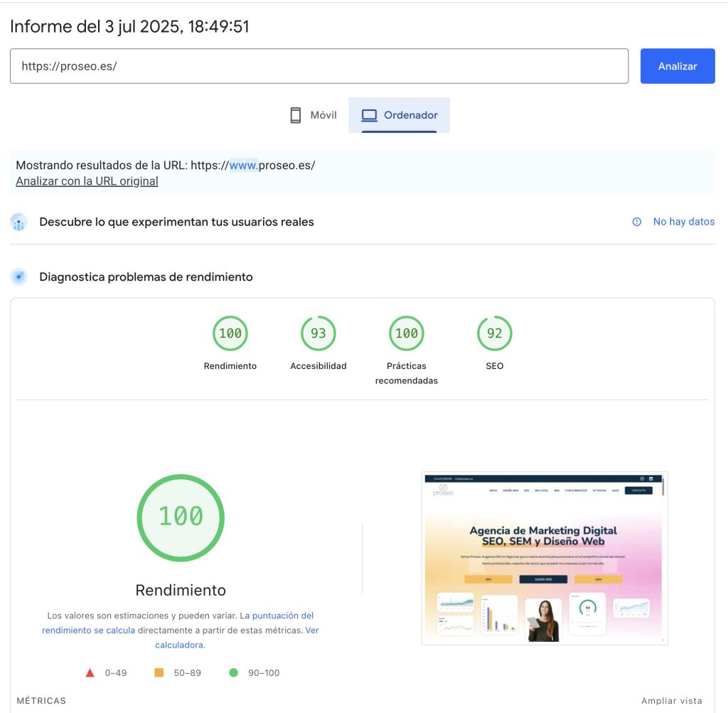Select the Accesibilidad score gauge 93
The image size is (728, 713).
pyautogui.click(x=318, y=333)
